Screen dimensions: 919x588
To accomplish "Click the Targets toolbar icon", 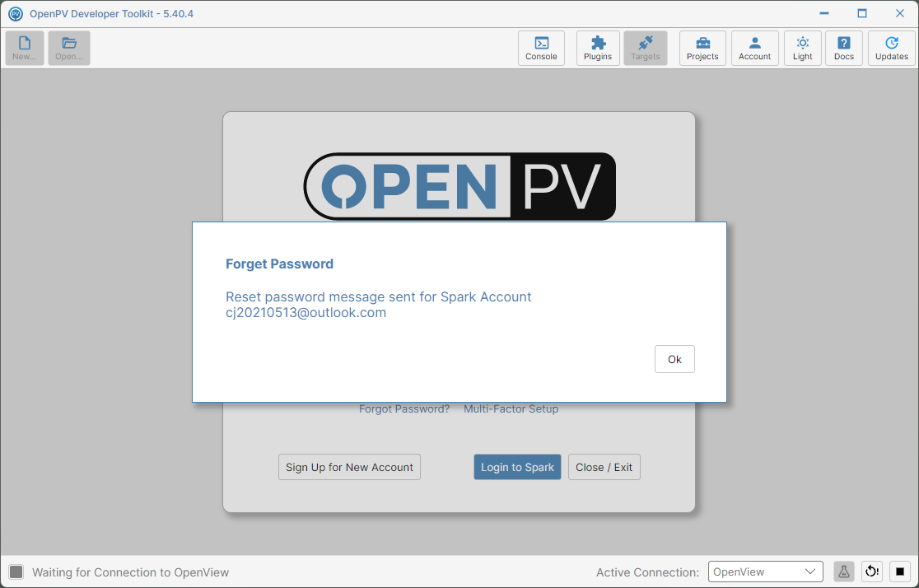I will (x=646, y=48).
